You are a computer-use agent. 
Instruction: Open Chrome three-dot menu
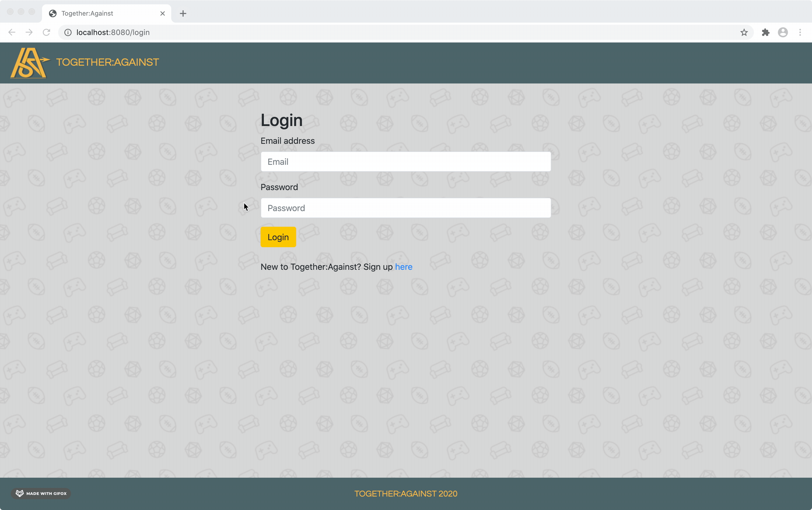coord(800,32)
